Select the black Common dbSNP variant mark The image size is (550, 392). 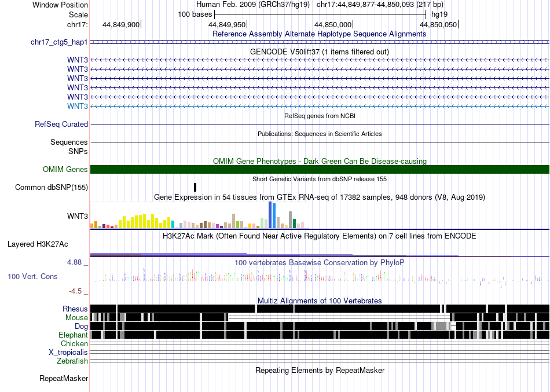click(x=195, y=187)
